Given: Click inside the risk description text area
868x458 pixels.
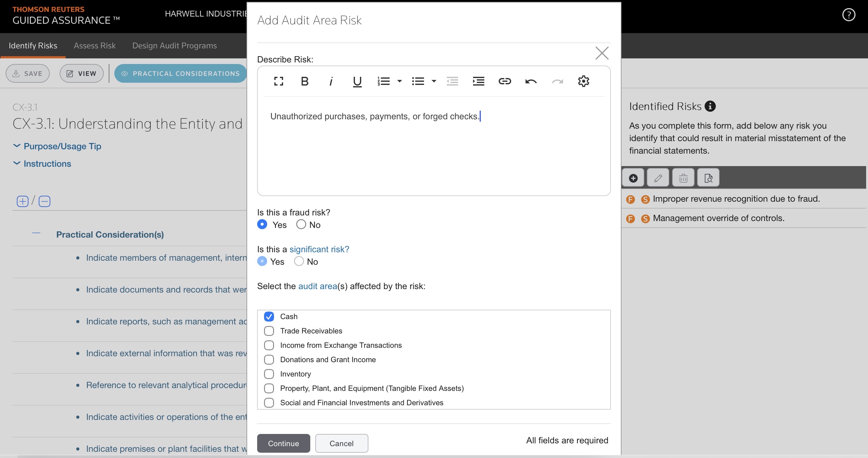Looking at the screenshot, I should (433, 151).
